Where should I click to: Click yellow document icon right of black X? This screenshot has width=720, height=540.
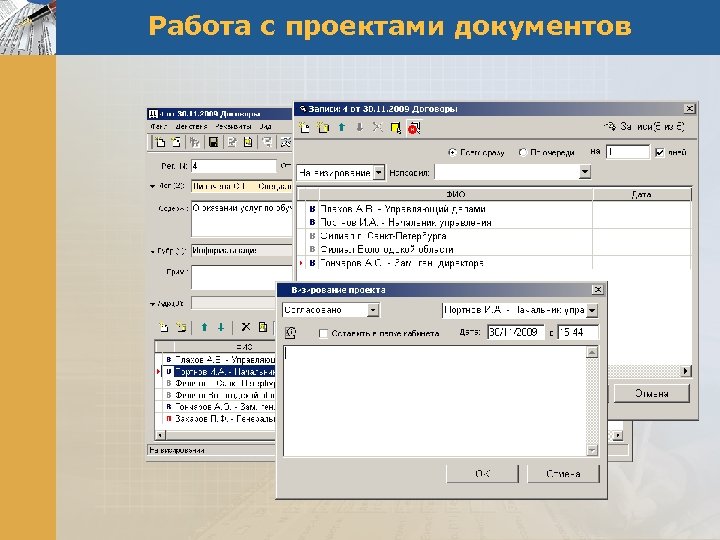[x=263, y=327]
